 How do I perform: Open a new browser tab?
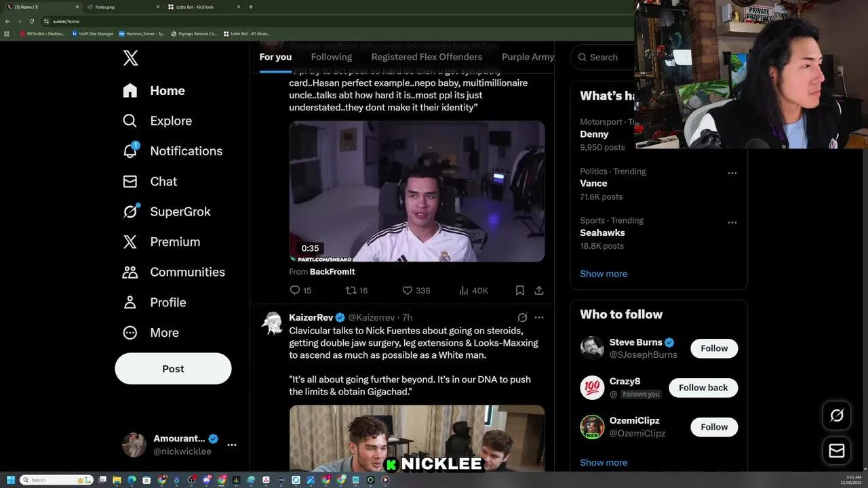[251, 7]
